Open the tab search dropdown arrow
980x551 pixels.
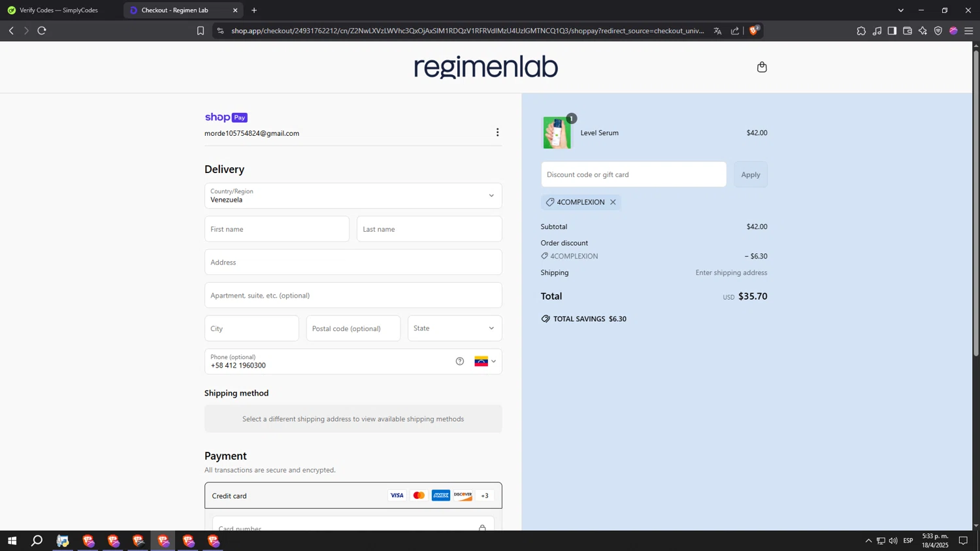901,10
